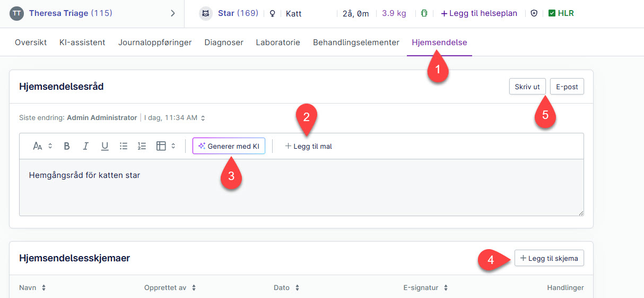Go to Journaloppføringer tab
The image size is (644, 298).
click(155, 42)
